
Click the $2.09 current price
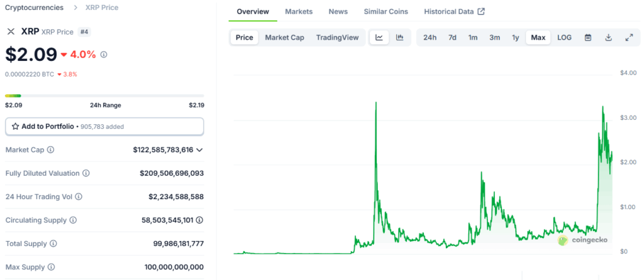(31, 55)
